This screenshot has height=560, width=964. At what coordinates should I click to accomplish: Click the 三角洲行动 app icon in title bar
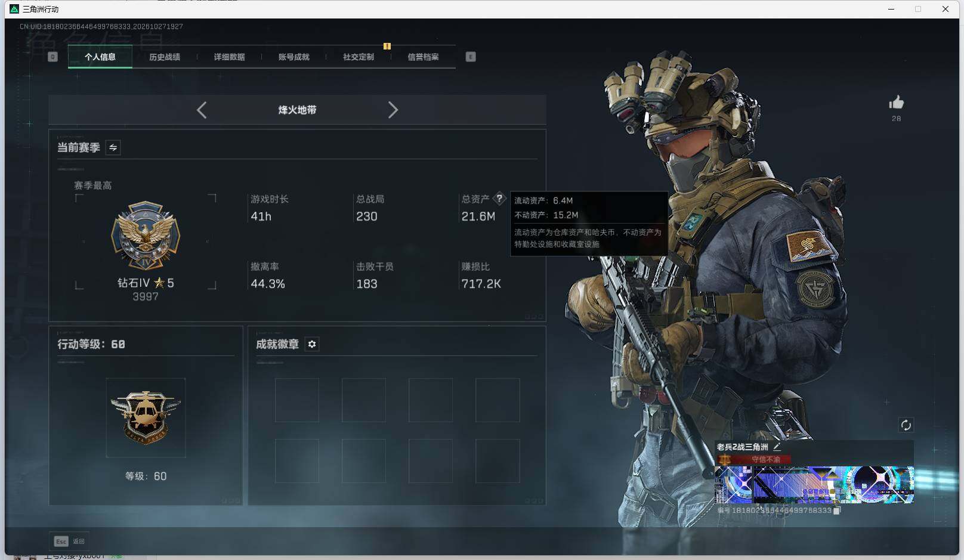tap(14, 9)
